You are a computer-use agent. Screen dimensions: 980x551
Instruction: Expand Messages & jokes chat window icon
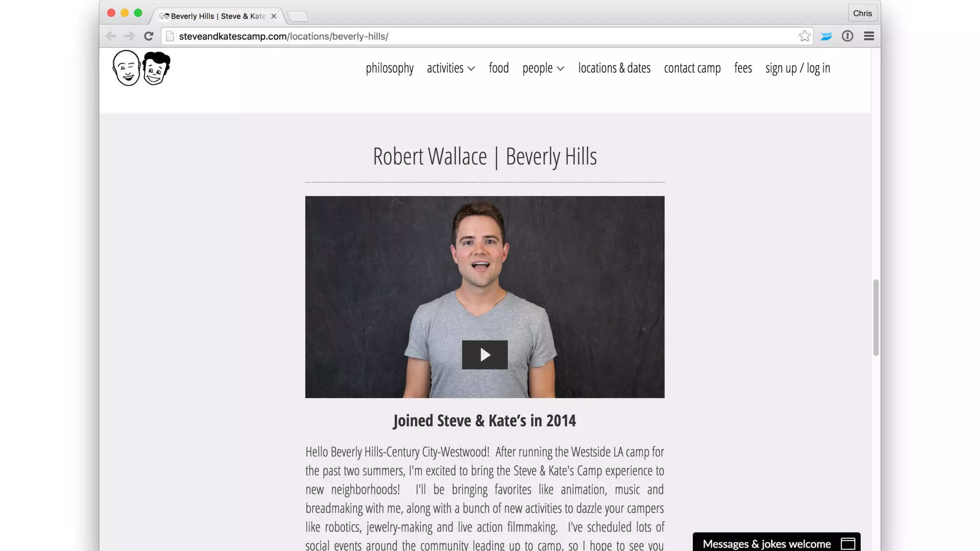click(x=848, y=543)
